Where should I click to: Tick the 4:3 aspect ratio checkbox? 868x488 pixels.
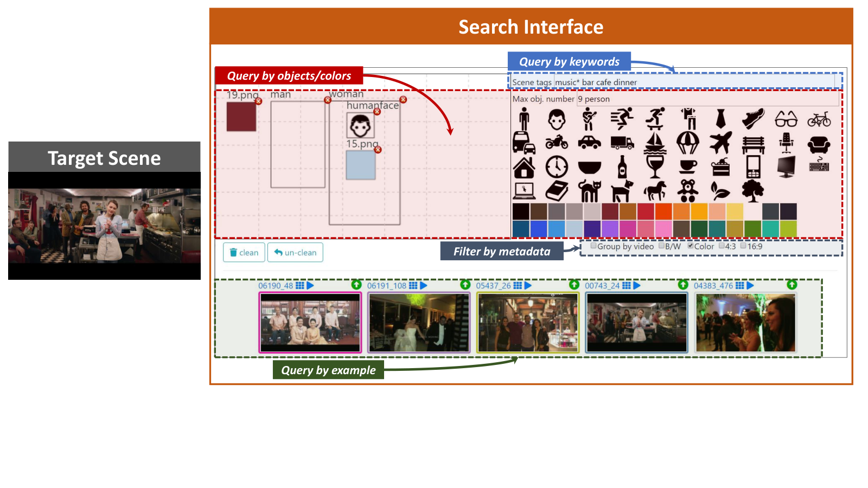tap(722, 246)
